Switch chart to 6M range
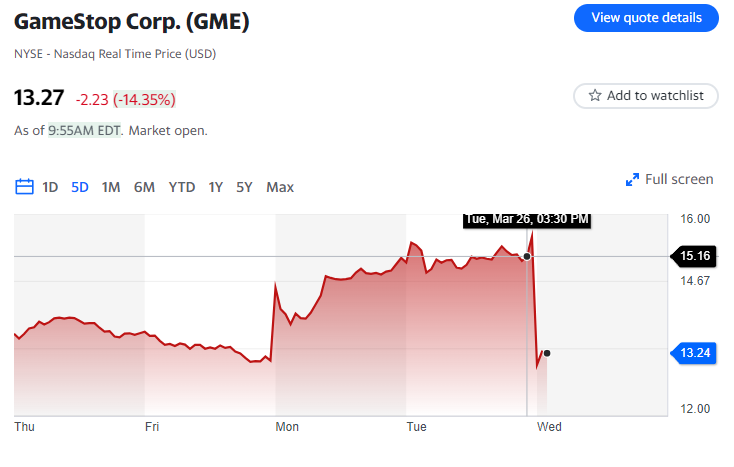The width and height of the screenshot is (734, 467). pos(144,187)
